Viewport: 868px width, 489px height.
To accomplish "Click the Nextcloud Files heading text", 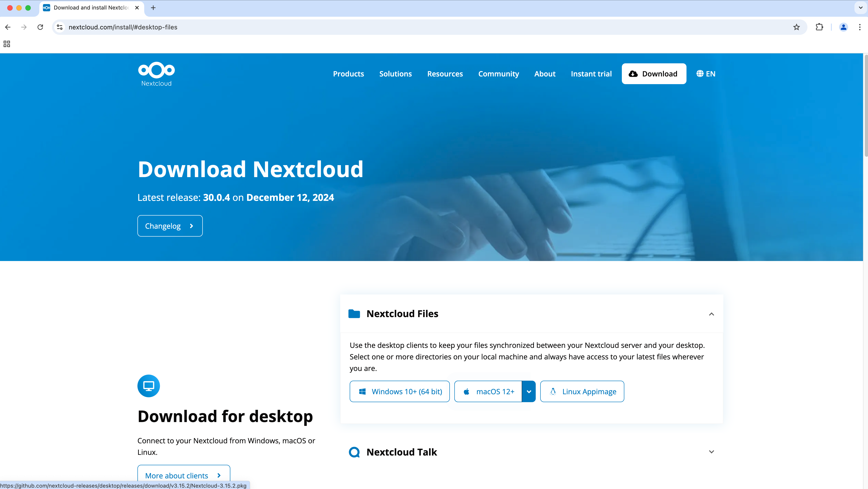I will tap(402, 314).
